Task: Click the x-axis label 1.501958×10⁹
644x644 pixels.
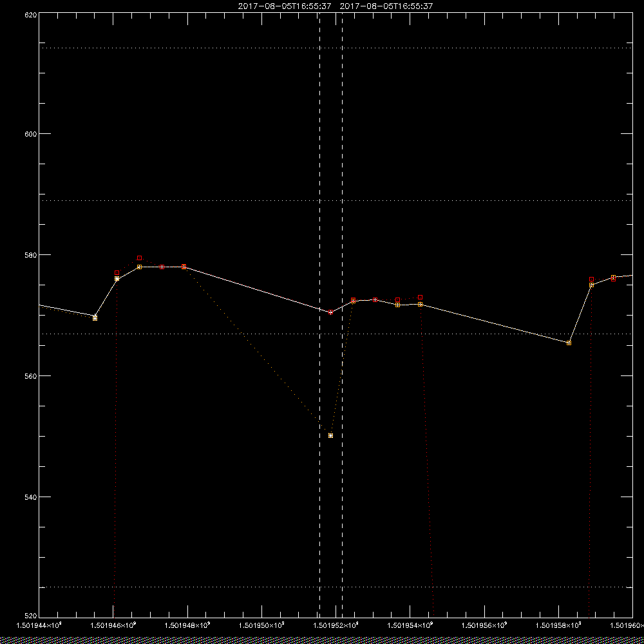Action: click(559, 625)
